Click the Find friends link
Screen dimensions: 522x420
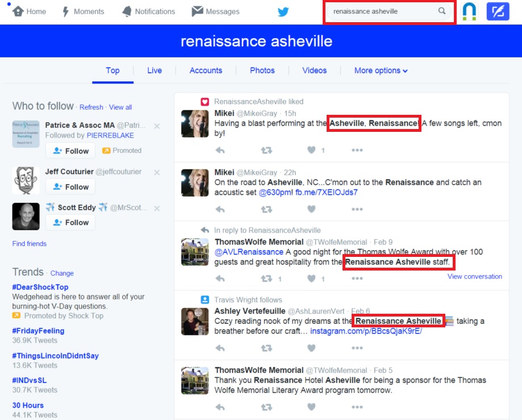coord(30,244)
